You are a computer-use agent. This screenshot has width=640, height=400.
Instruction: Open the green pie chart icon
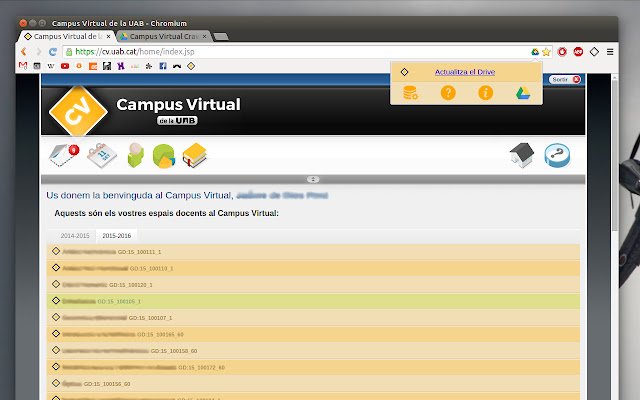tap(164, 156)
